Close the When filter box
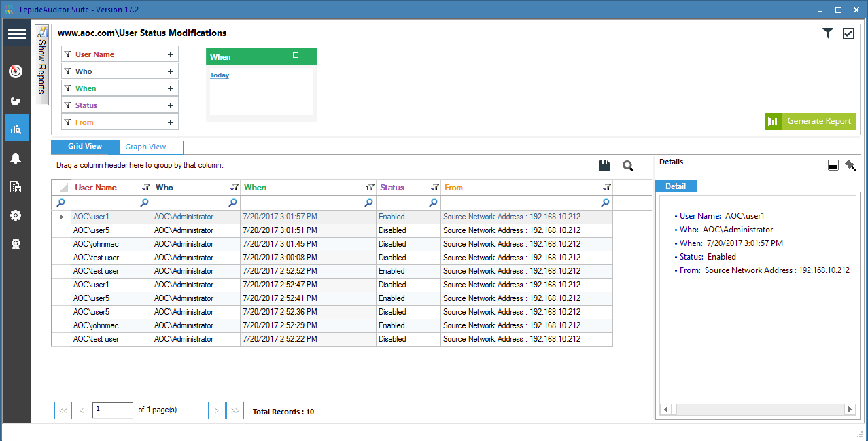The height and width of the screenshot is (441, 868). (x=296, y=55)
